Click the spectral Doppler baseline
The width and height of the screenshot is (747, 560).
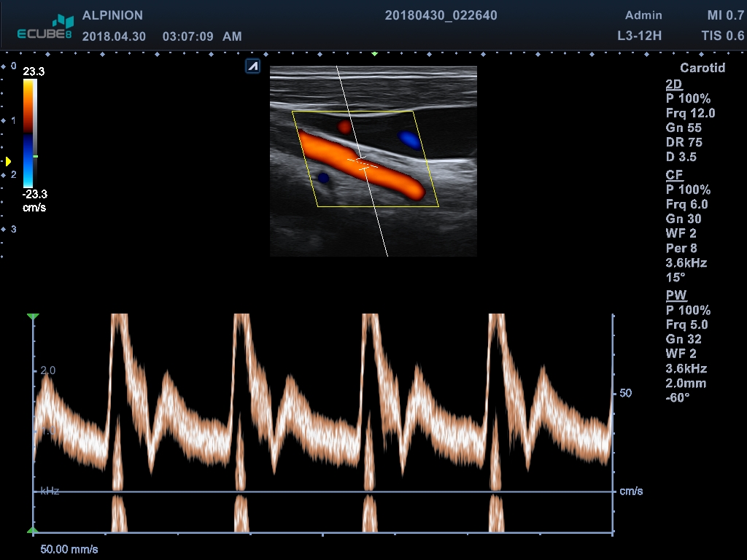tap(321, 491)
